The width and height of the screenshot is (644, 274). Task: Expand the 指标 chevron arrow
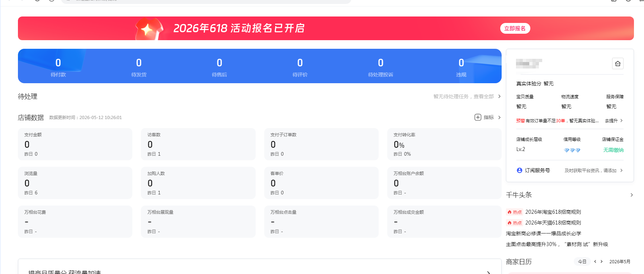coord(499,117)
